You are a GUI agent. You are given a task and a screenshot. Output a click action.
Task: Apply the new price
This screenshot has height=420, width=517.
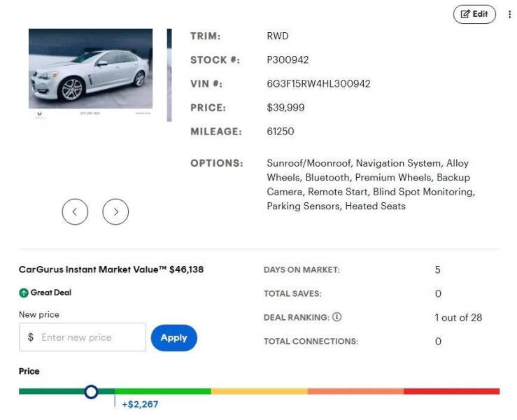coord(173,337)
